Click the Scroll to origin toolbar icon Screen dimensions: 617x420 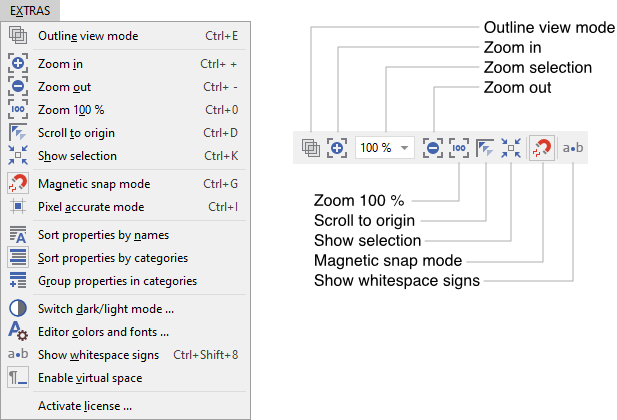pyautogui.click(x=485, y=147)
